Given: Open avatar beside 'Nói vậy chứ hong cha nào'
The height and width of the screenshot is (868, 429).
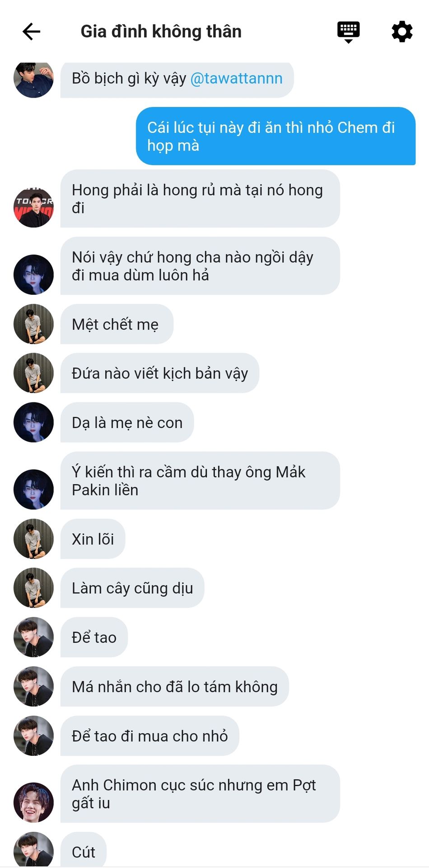Looking at the screenshot, I should coord(34,275).
